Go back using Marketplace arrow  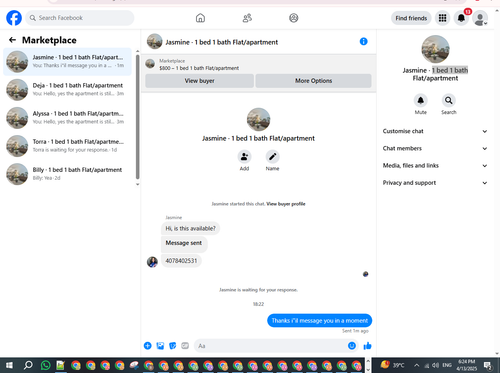[x=12, y=40]
